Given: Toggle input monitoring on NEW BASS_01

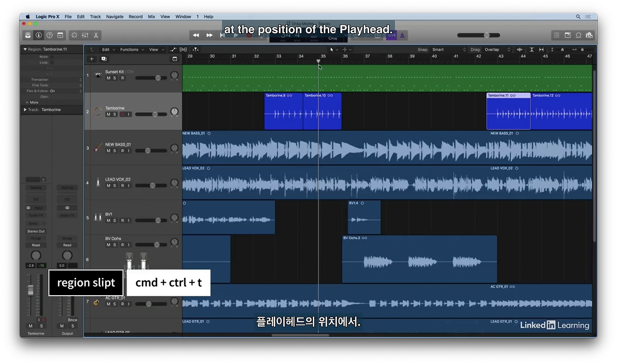Looking at the screenshot, I should pyautogui.click(x=129, y=151).
